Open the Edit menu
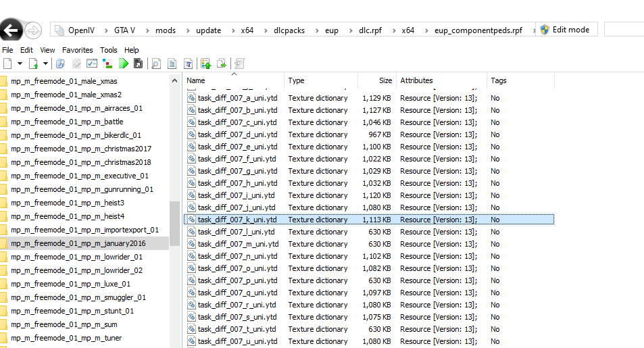The image size is (644, 348). (27, 50)
